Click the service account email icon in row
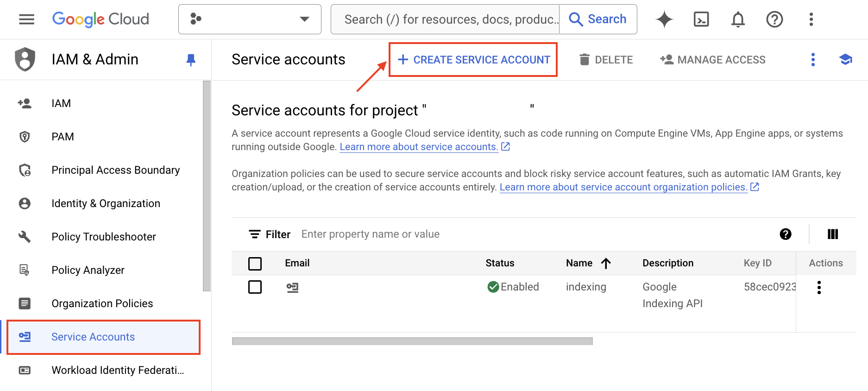This screenshot has width=868, height=391. pyautogui.click(x=292, y=288)
